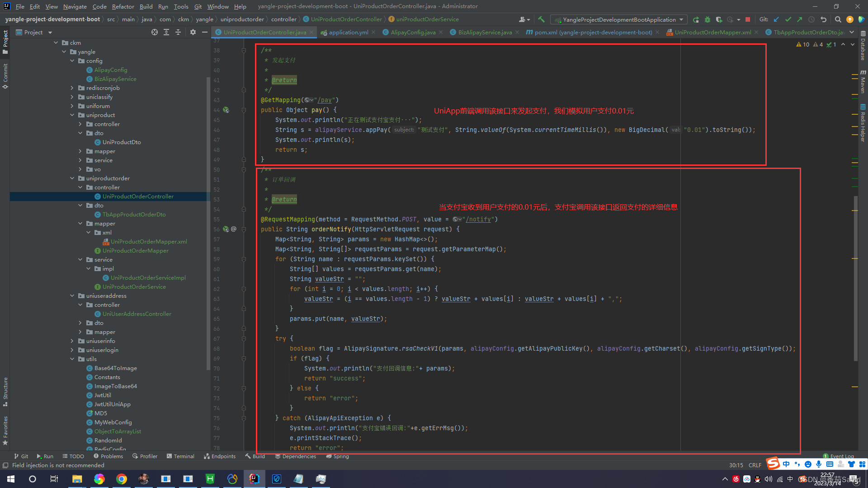Screen dimensions: 868x488
Task: Expand the uniuserinfo folder
Action: pos(72,341)
